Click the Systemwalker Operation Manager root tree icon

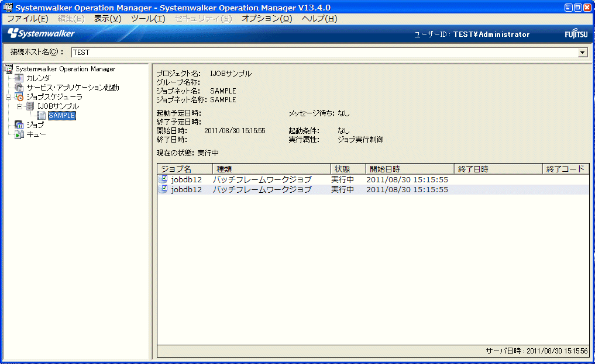(8, 69)
